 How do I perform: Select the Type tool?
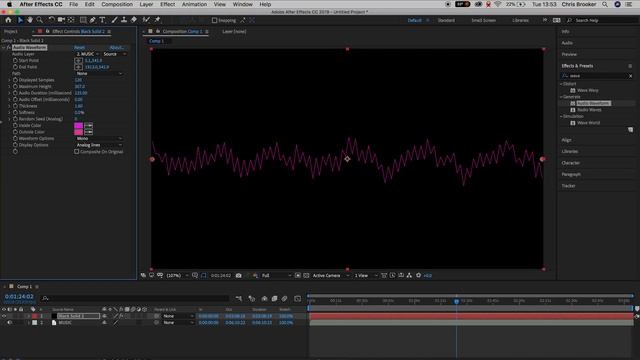[x=102, y=20]
